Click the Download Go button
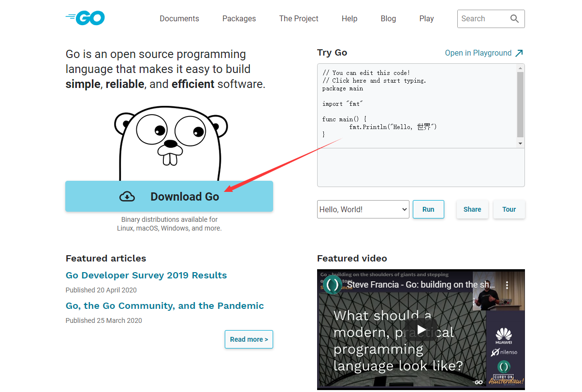The height and width of the screenshot is (392, 582). tap(169, 196)
